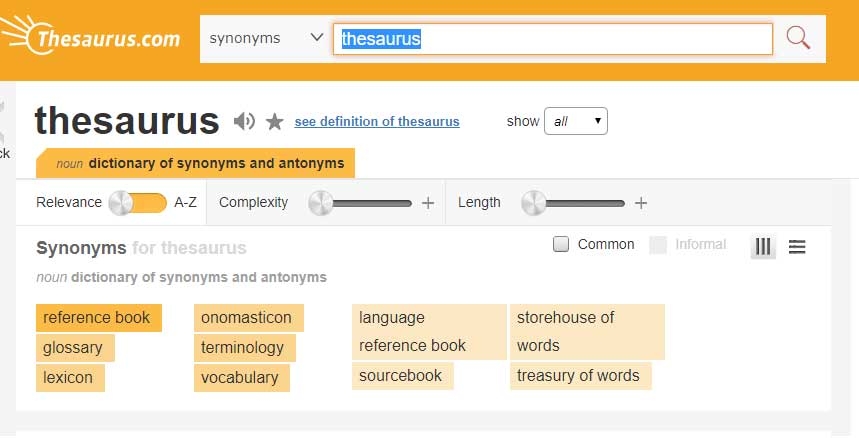Open 'see definition of thesaurus' link
Image resolution: width=859 pixels, height=438 pixels.
[x=377, y=122]
